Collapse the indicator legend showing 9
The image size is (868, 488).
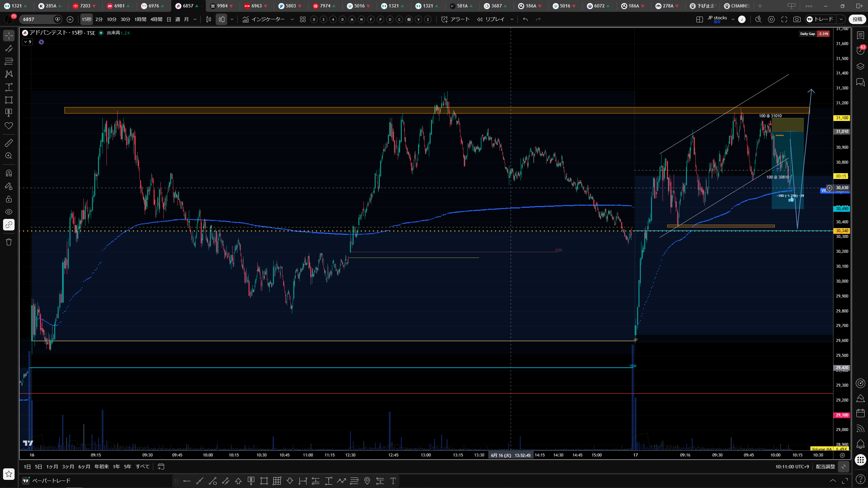click(x=27, y=42)
